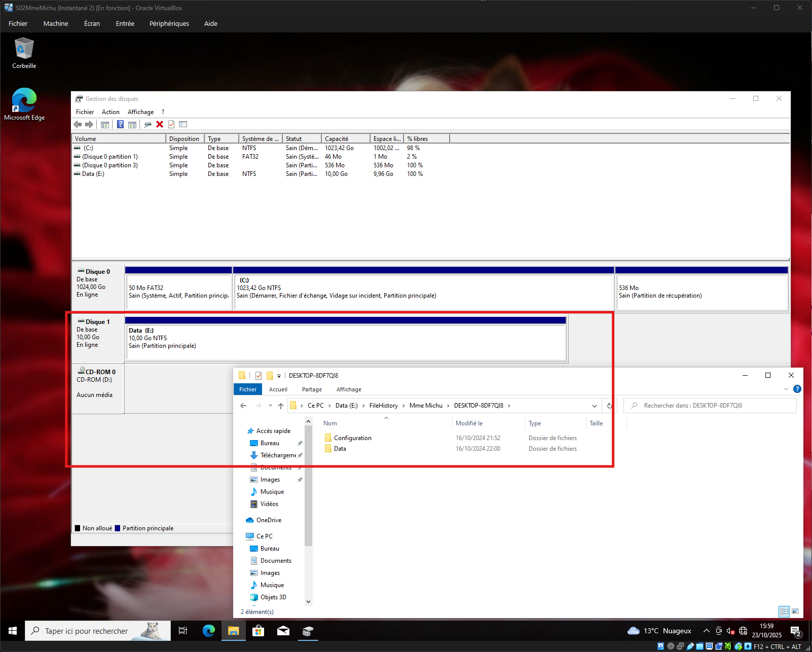The height and width of the screenshot is (652, 812).
Task: Go up one folder level with the up arrow
Action: pos(281,406)
